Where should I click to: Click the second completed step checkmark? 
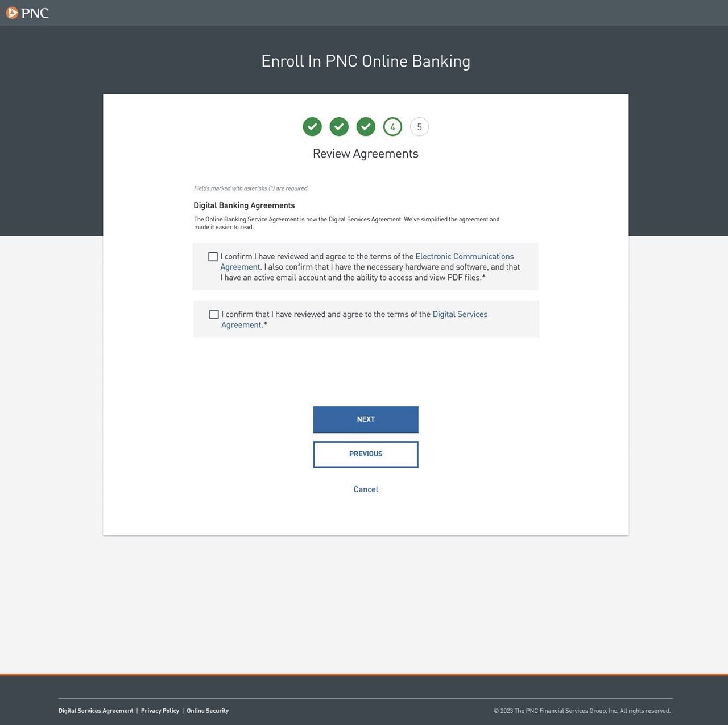click(339, 127)
